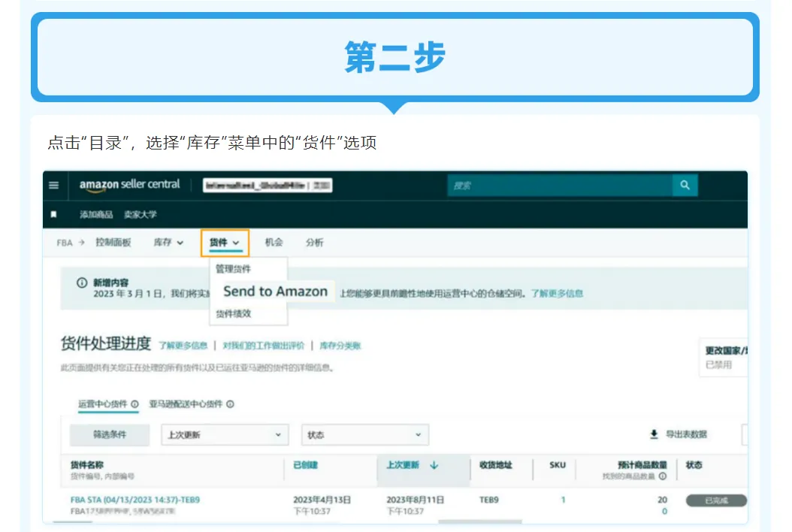792x532 pixels.
Task: Click the 已完成 status badge
Action: click(716, 500)
